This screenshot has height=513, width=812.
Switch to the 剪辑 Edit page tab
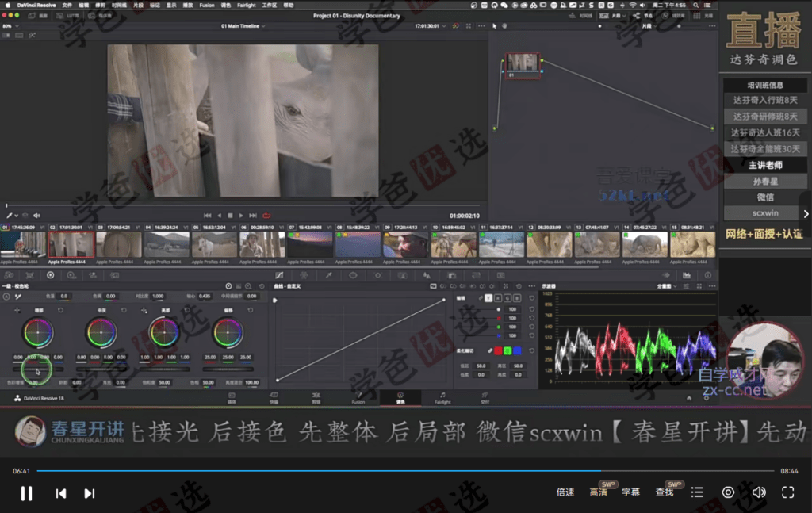coord(316,397)
